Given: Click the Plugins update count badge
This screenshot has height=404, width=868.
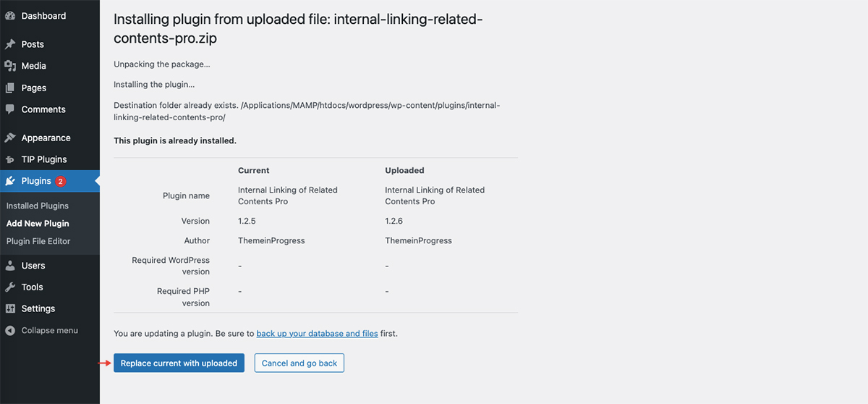Looking at the screenshot, I should pyautogui.click(x=61, y=181).
